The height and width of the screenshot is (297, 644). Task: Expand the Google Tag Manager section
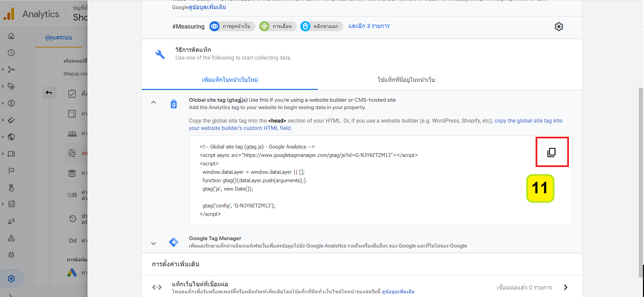154,243
